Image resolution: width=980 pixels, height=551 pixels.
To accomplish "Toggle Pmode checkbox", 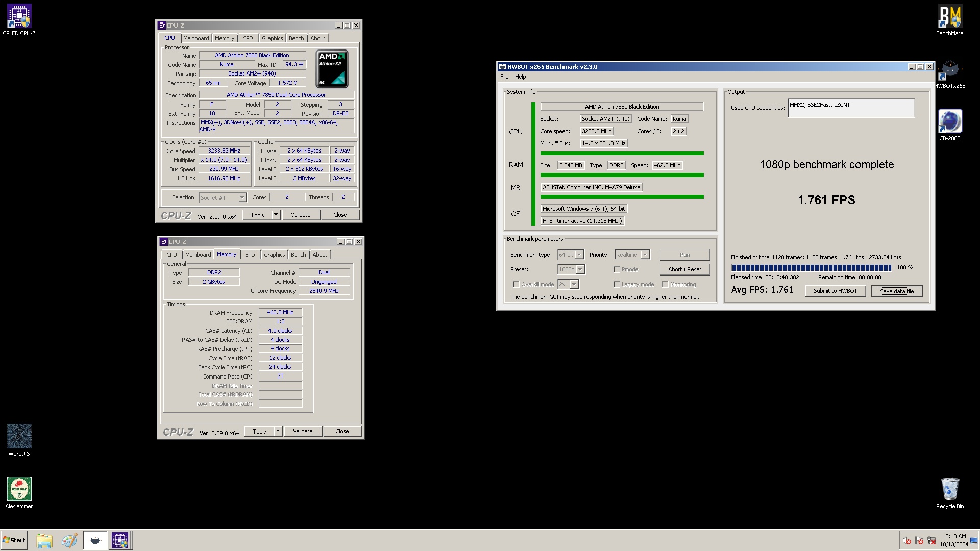I will pos(617,269).
